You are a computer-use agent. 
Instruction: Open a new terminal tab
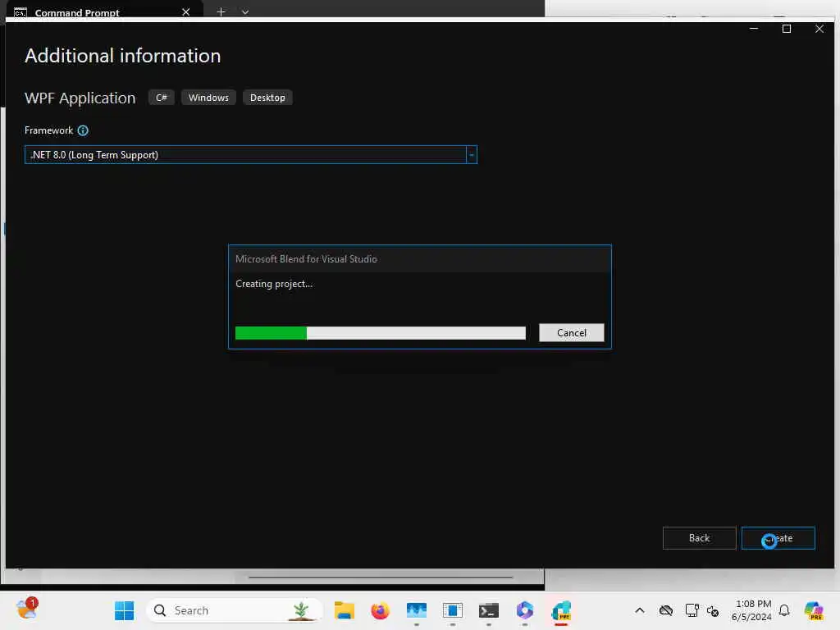pos(221,11)
